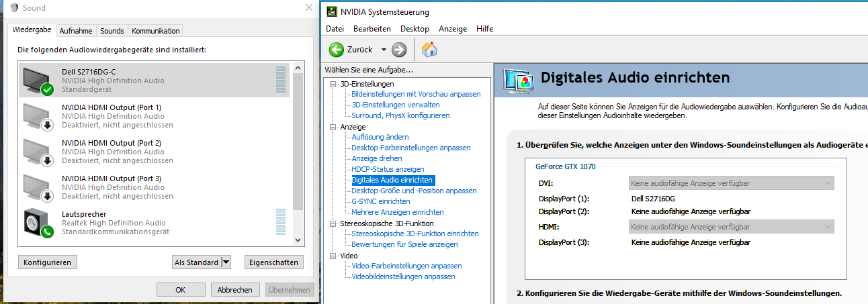Image resolution: width=868 pixels, height=304 pixels.
Task: Click the OK button in Sound dialog
Action: [x=181, y=290]
